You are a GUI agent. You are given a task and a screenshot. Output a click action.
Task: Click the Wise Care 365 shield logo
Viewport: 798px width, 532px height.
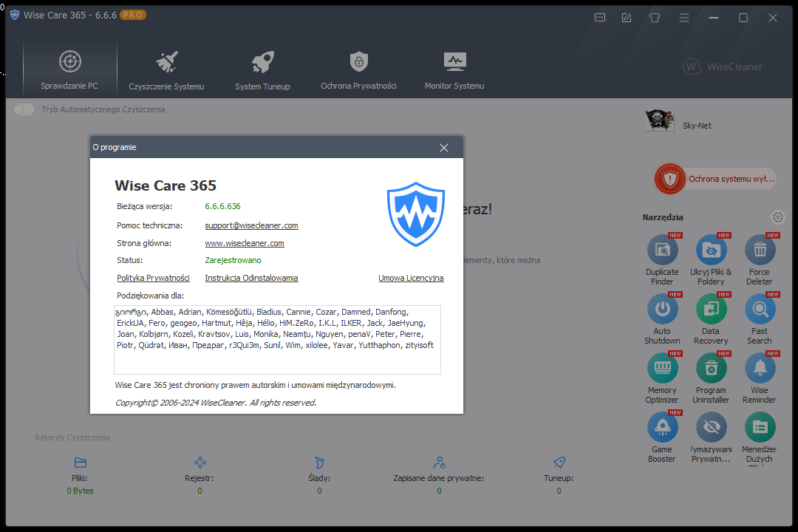pyautogui.click(x=416, y=214)
